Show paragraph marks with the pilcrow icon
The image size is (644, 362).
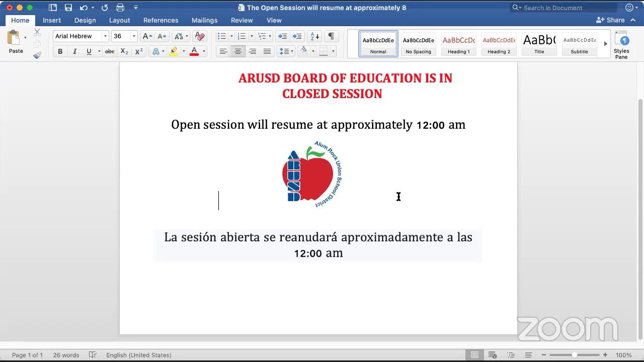[331, 36]
